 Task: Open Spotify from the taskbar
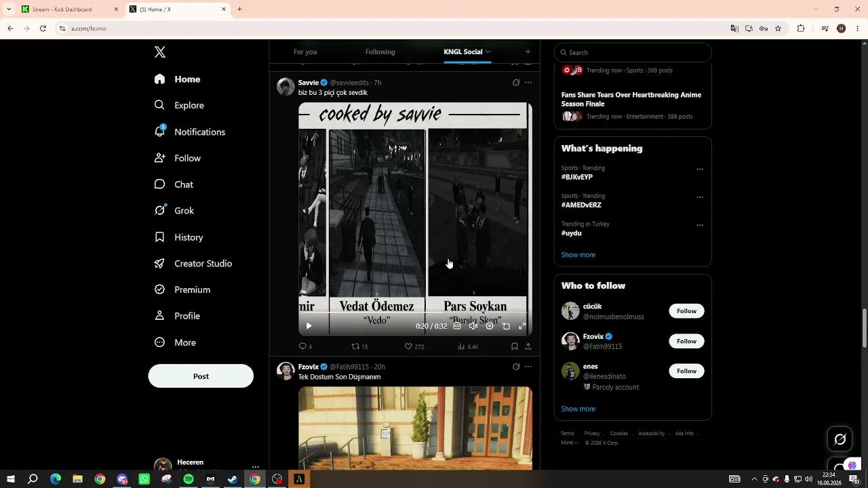coord(189,479)
